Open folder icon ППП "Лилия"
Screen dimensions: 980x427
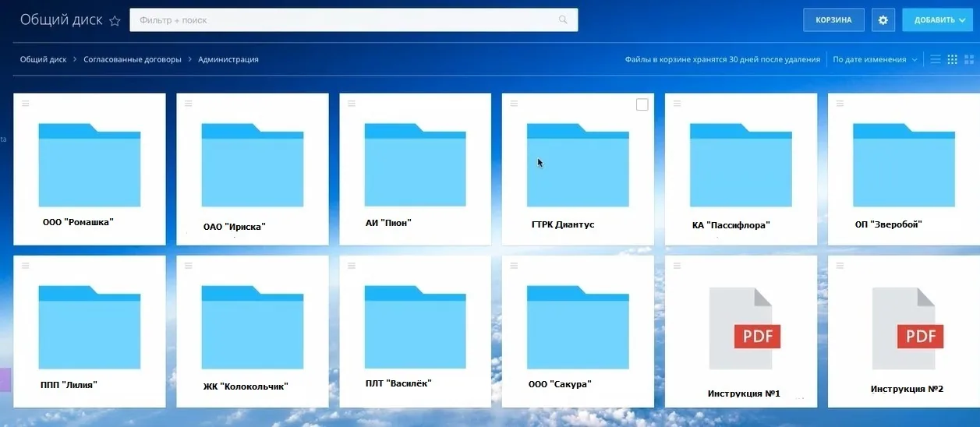click(90, 327)
